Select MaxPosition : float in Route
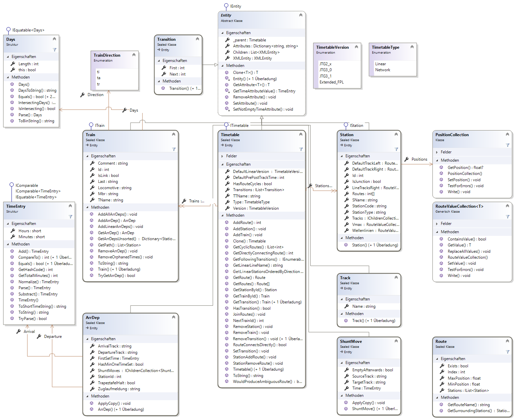The image size is (515, 420). tap(464, 378)
